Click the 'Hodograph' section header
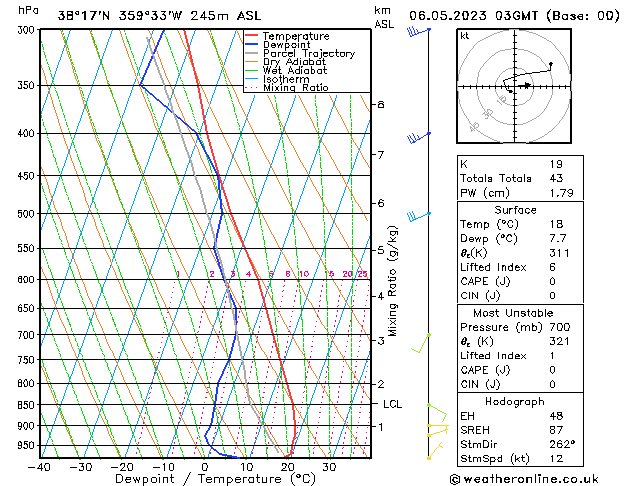This screenshot has width=629, height=486. click(x=515, y=402)
